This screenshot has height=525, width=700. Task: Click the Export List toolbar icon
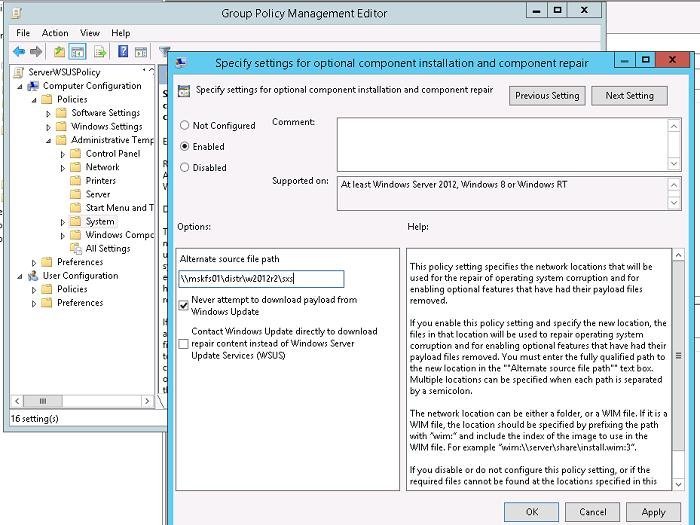(100, 52)
